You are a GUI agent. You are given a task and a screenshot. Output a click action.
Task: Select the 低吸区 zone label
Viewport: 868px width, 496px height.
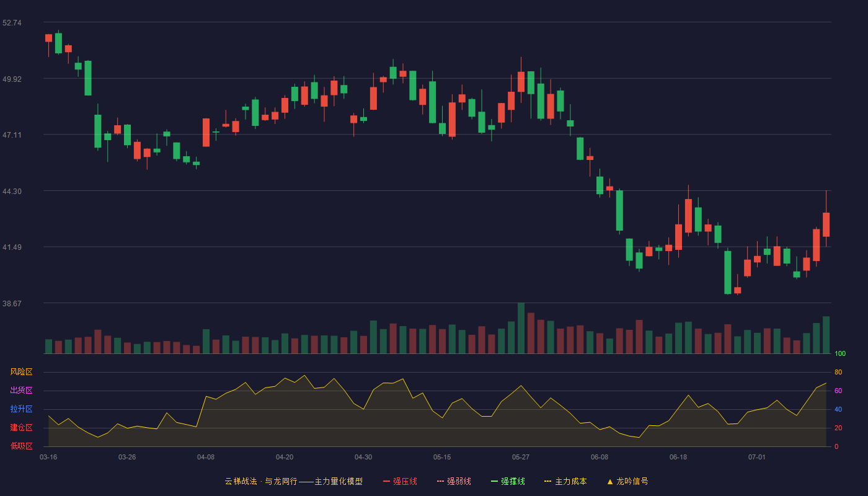[21, 446]
